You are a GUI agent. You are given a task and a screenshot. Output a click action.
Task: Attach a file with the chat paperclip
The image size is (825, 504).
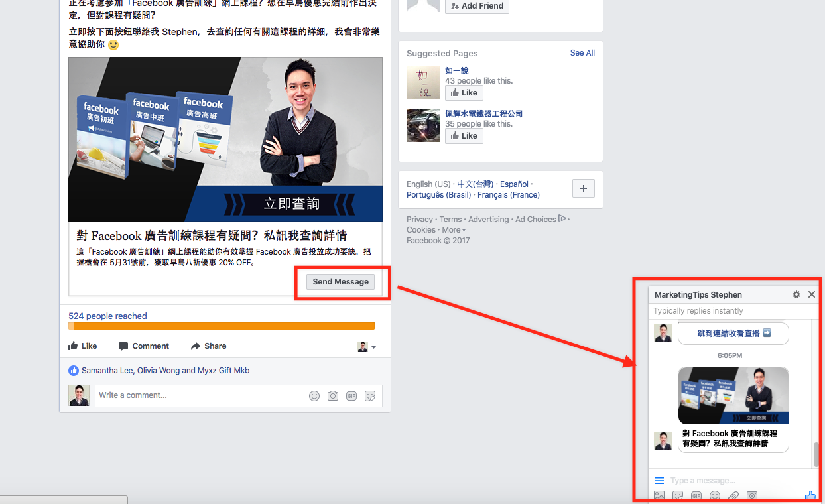pyautogui.click(x=733, y=495)
